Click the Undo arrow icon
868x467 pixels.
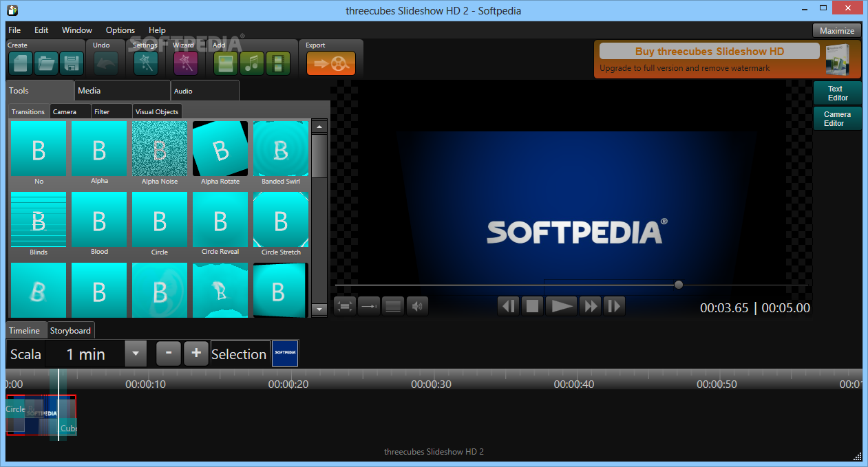coord(105,63)
